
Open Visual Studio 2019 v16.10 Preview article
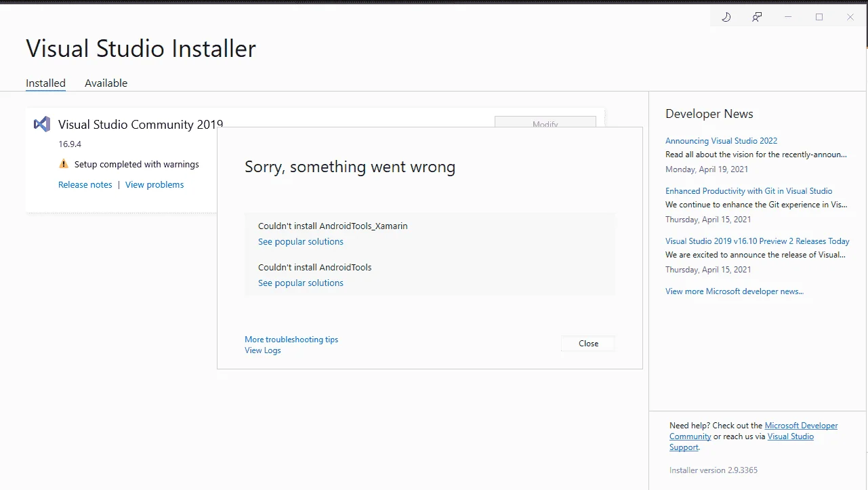[x=757, y=241]
